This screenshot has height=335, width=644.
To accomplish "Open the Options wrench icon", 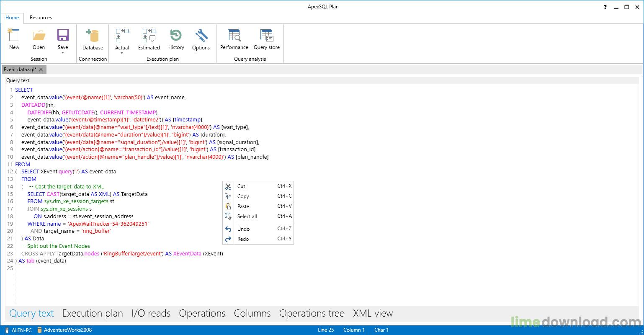I will tap(201, 36).
